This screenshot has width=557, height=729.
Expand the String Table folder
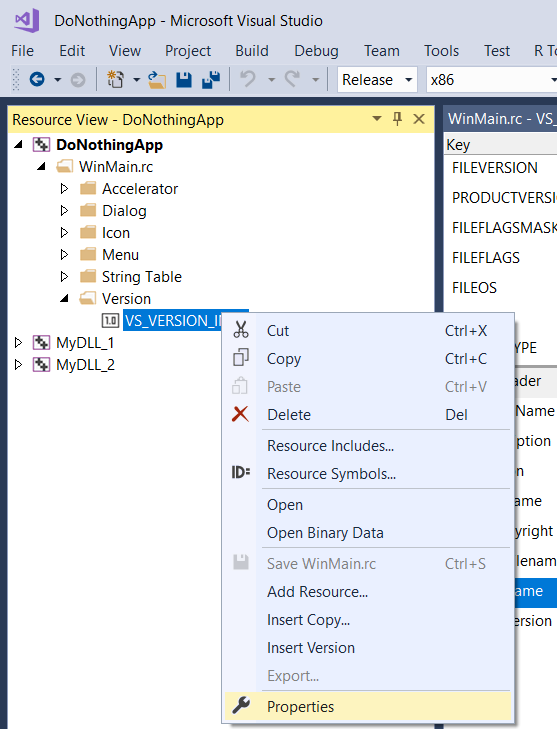click(64, 277)
